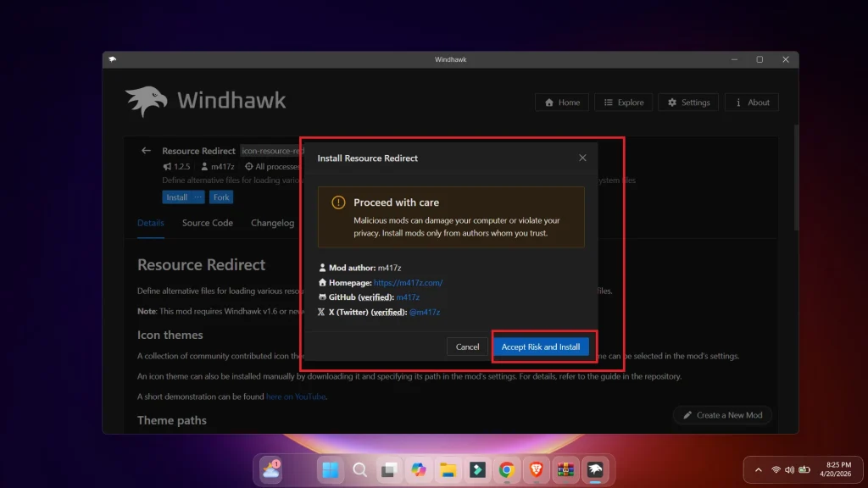868x488 pixels.
Task: Click the Fork button
Action: 220,197
